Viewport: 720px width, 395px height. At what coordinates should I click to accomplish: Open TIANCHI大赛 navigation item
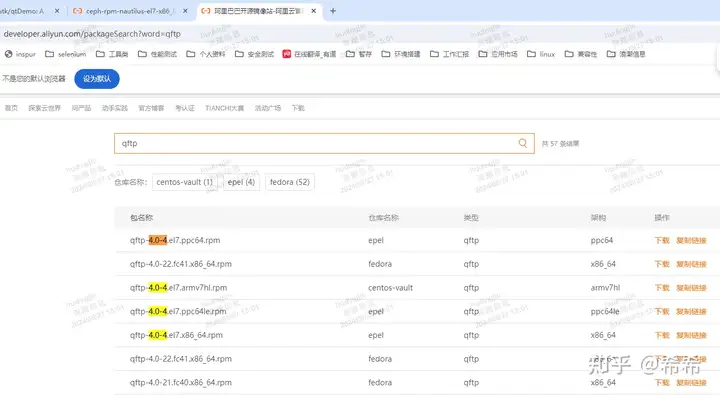(225, 108)
